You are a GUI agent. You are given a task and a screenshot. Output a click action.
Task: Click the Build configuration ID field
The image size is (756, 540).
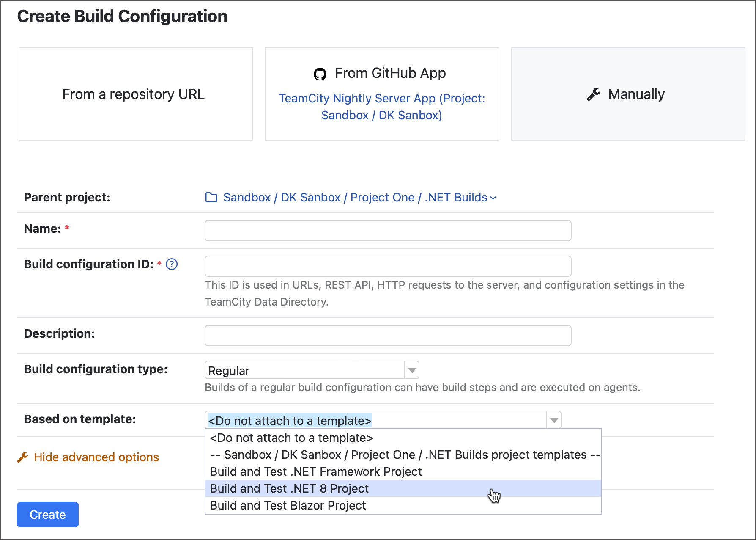pos(387,266)
